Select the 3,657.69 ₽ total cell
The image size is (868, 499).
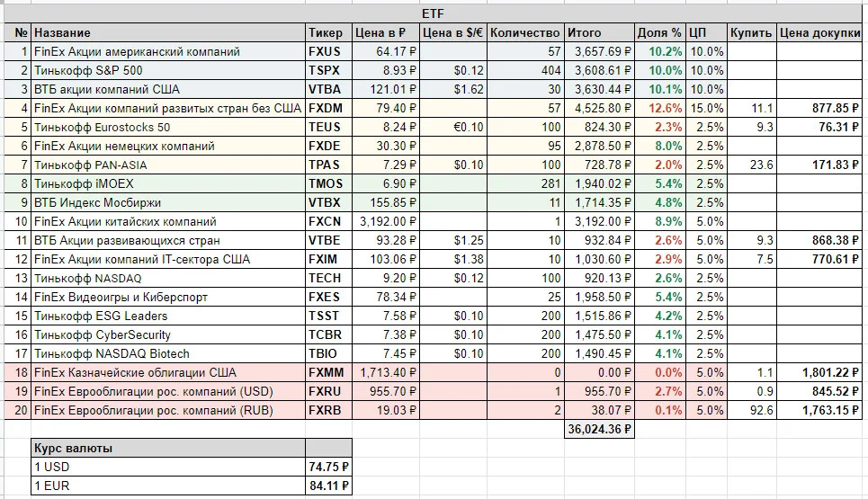tap(599, 51)
